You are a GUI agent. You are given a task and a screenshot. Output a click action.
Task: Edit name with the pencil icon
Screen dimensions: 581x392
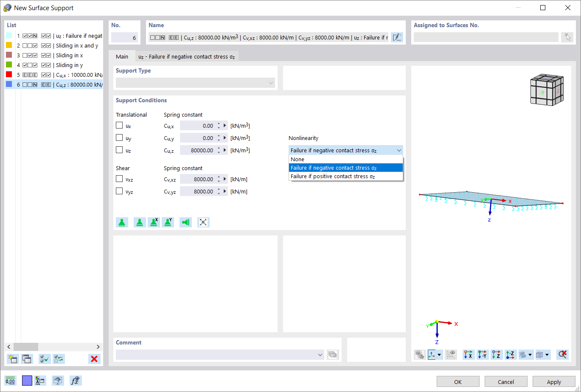click(397, 37)
